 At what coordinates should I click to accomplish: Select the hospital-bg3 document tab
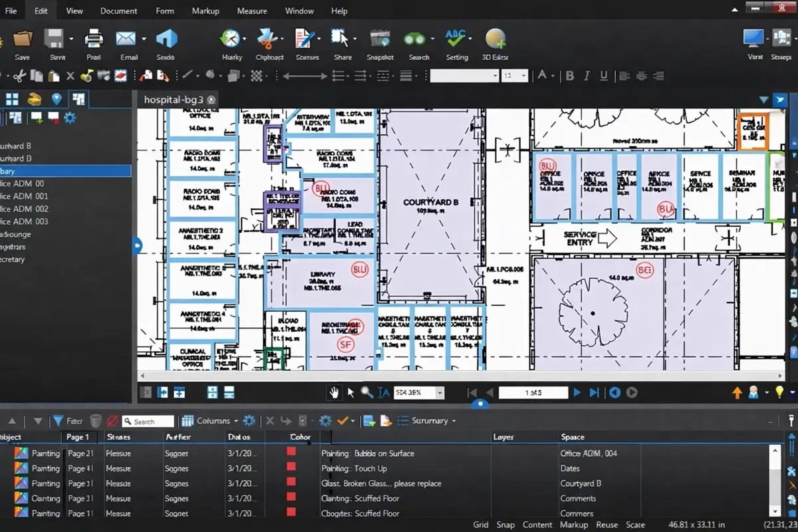173,99
